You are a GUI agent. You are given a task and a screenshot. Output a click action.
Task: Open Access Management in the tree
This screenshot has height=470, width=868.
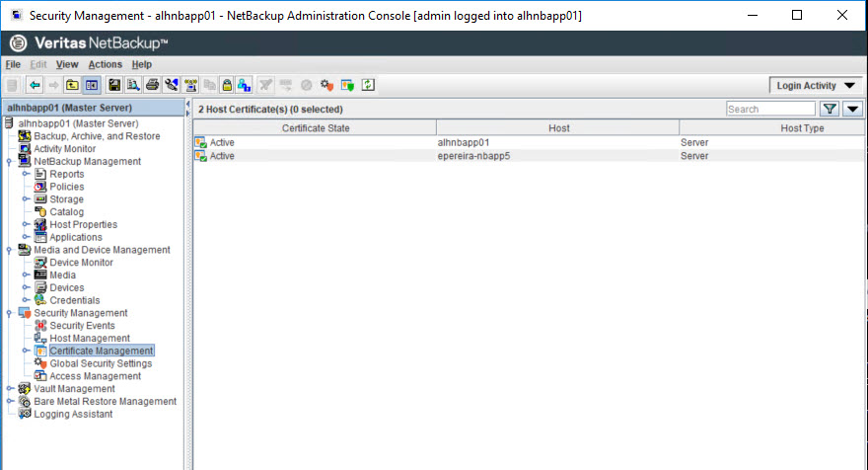tap(96, 376)
